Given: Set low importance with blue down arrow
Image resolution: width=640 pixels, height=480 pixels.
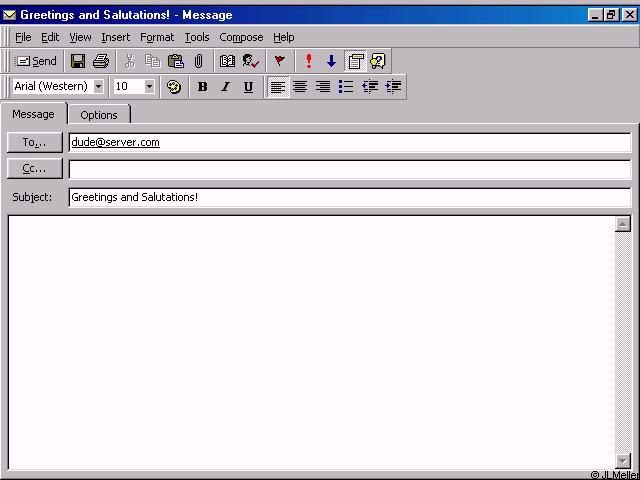Looking at the screenshot, I should (331, 61).
